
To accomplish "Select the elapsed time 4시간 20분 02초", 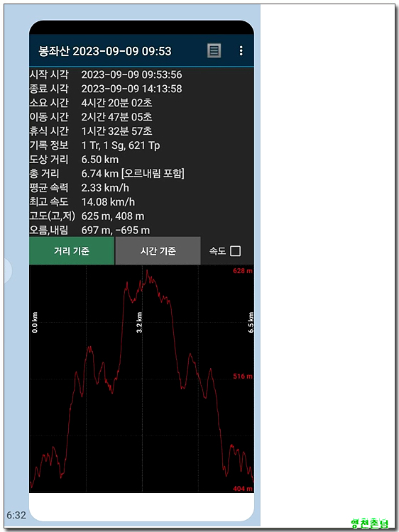I will [x=117, y=103].
